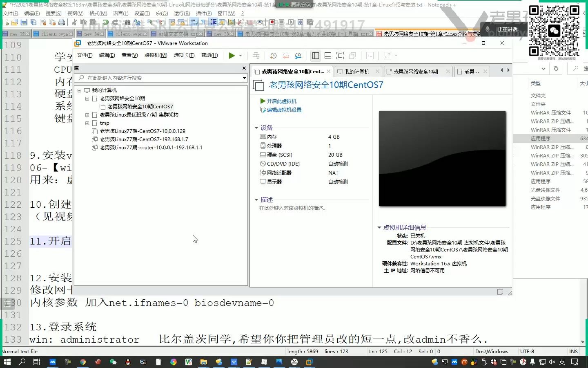588x368 pixels.
Task: Click the Print icon in Notepad++ toolbar
Action: (62, 22)
